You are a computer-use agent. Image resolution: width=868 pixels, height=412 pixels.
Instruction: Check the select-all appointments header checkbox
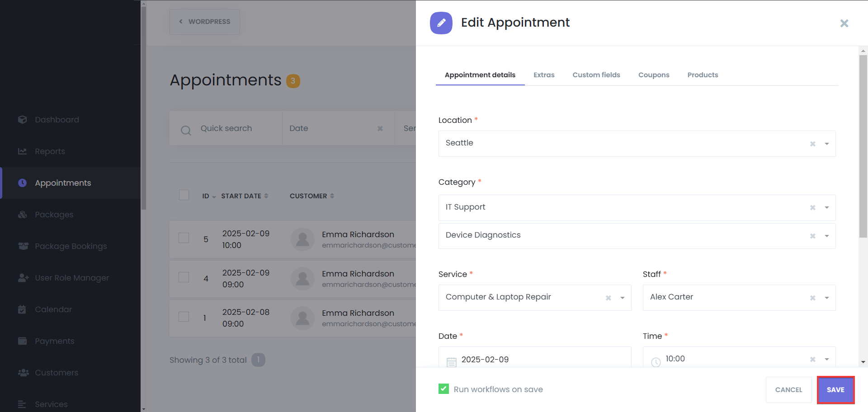tap(184, 195)
